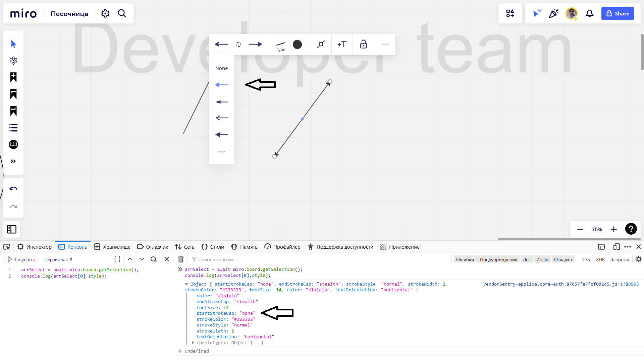Click the celebration party popper icon
The image size is (644, 362).
[554, 13]
